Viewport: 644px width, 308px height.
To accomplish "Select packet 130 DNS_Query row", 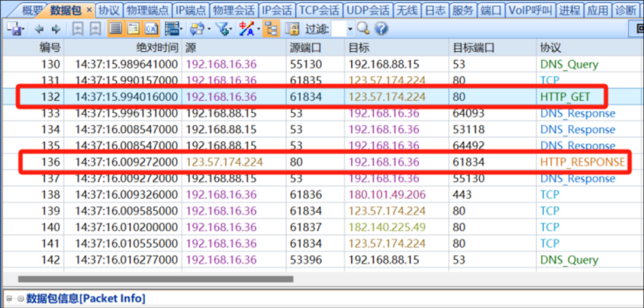I will pos(322,64).
